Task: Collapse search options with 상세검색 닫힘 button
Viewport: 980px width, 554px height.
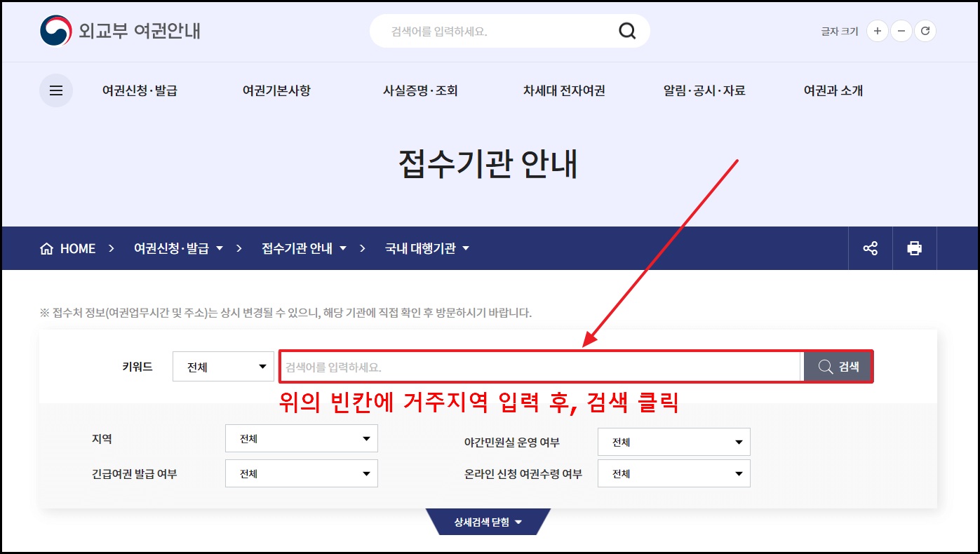Action: pyautogui.click(x=489, y=522)
